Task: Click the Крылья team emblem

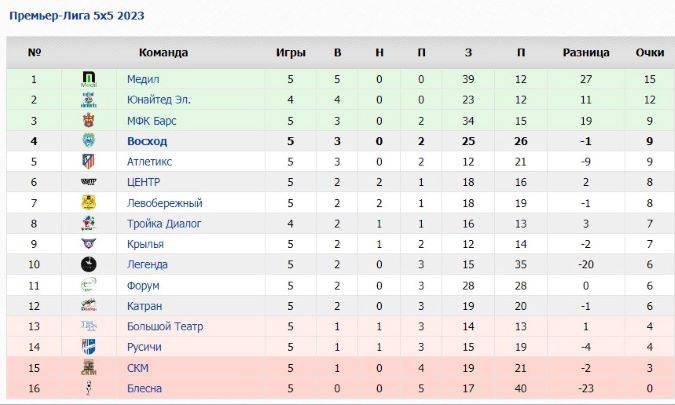Action: coord(88,244)
